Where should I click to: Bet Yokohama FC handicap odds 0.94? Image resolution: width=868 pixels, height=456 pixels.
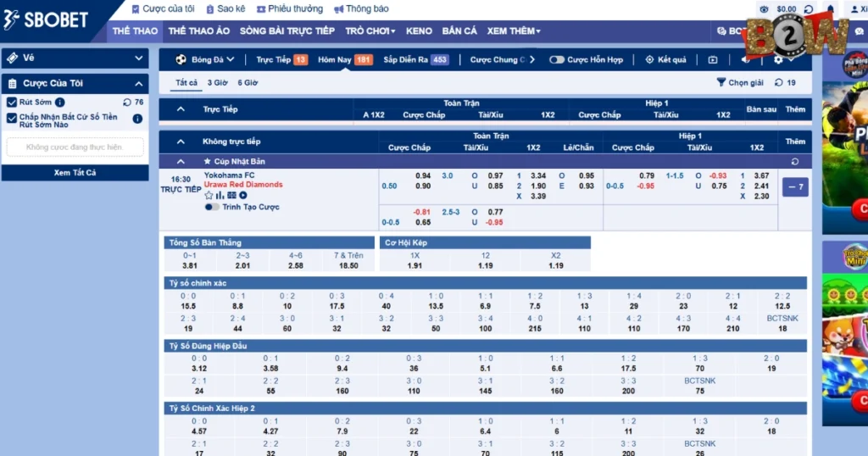pos(423,175)
